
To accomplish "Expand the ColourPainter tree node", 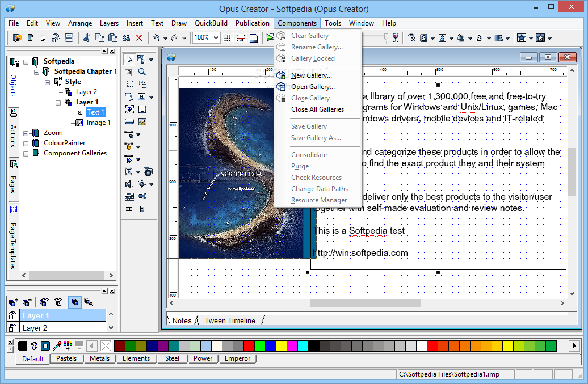I will click(x=26, y=144).
